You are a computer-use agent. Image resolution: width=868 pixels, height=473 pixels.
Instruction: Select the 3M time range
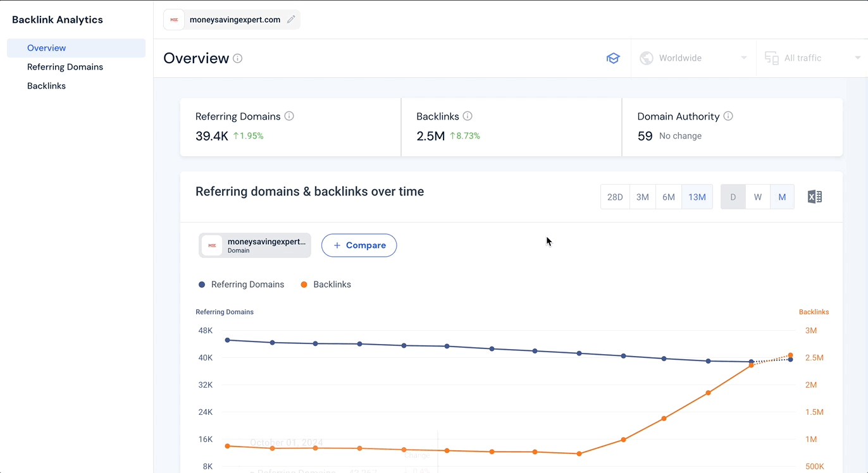click(642, 197)
